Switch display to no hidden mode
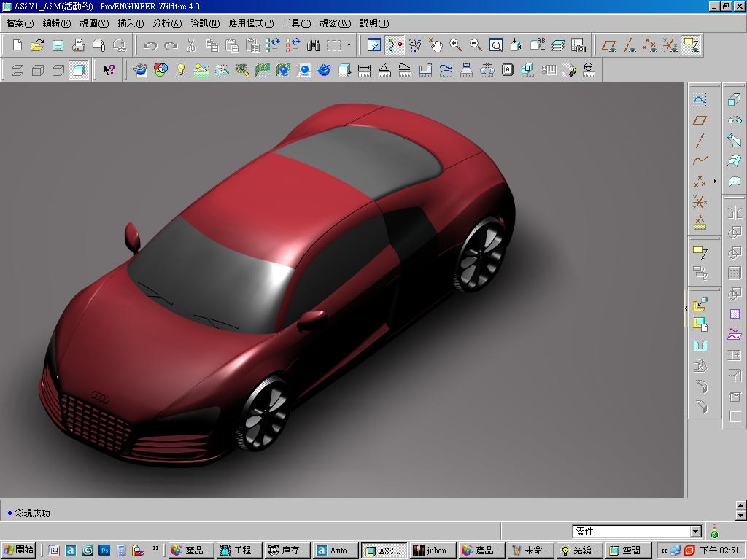Image resolution: width=747 pixels, height=560 pixels. click(58, 70)
